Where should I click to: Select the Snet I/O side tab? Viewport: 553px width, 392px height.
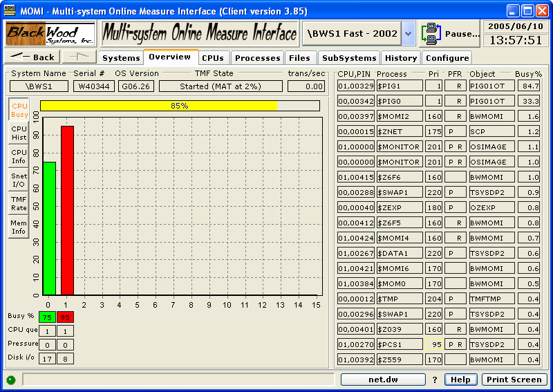pyautogui.click(x=19, y=180)
